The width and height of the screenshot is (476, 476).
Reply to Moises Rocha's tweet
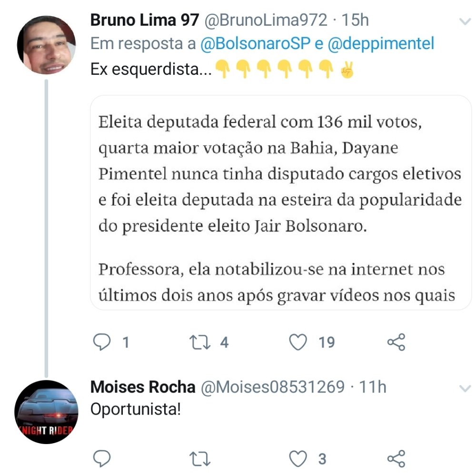[x=101, y=459]
